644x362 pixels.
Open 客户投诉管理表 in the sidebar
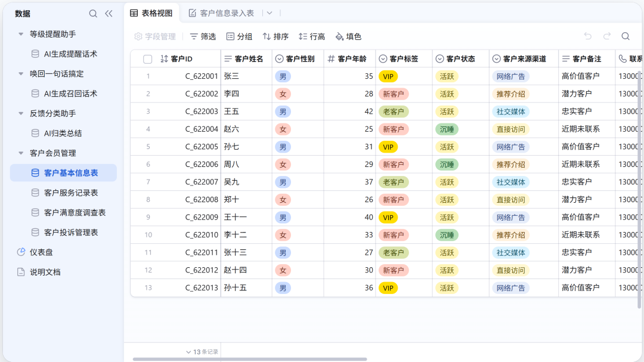63,233
